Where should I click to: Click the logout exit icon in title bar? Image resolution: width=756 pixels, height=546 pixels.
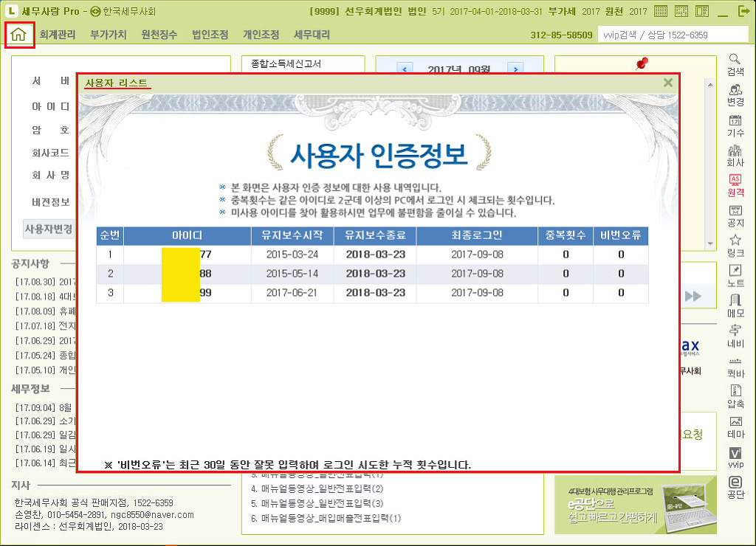pos(744,11)
